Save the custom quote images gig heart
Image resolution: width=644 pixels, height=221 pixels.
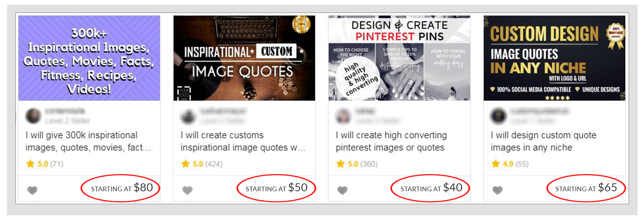[497, 190]
